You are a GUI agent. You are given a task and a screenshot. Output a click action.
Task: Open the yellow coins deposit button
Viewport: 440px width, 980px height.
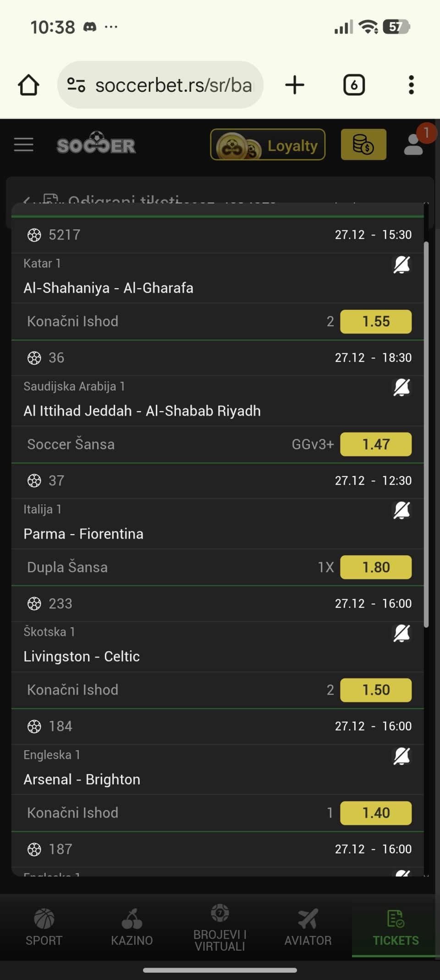(x=363, y=145)
